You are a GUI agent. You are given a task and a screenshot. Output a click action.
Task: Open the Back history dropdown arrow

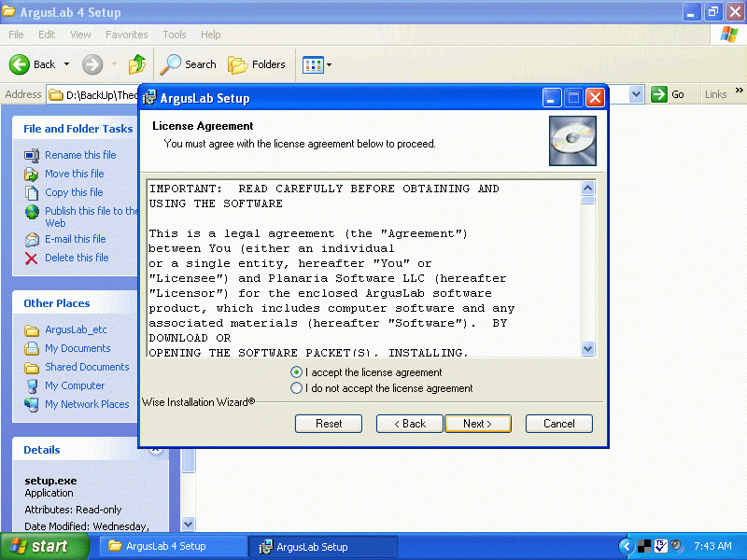66,64
